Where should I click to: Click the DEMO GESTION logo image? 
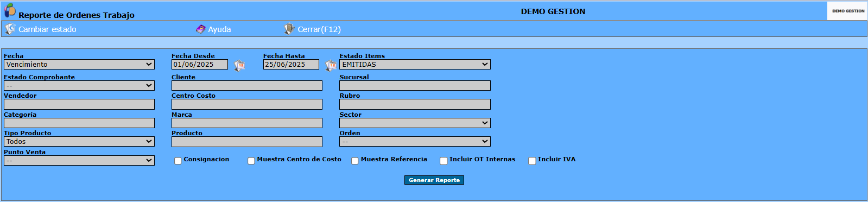[847, 11]
